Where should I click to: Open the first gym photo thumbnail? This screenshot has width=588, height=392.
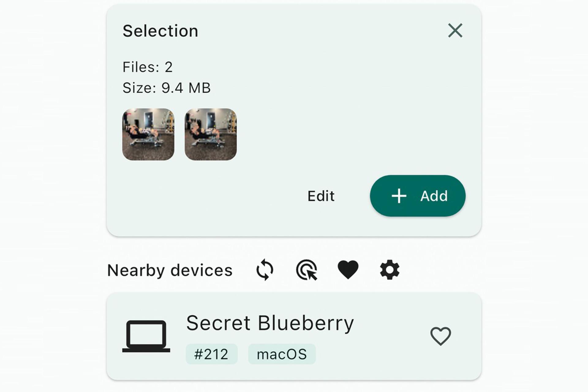coord(148,134)
